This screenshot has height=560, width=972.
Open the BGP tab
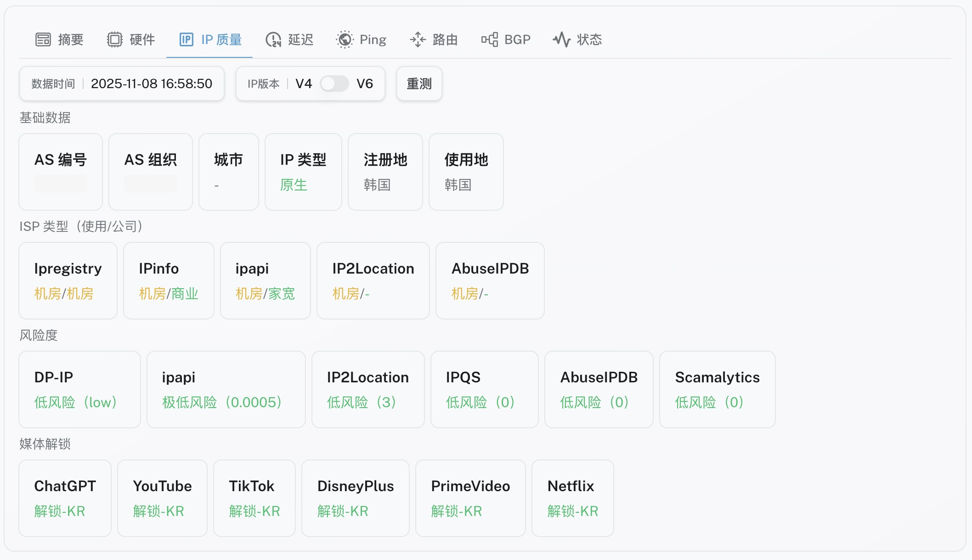pyautogui.click(x=517, y=39)
